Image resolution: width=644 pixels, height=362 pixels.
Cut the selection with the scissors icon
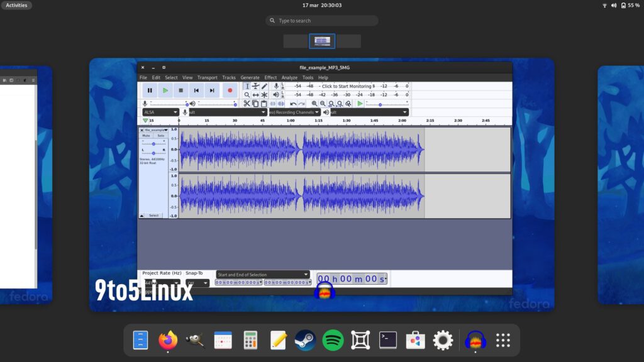coord(247,104)
